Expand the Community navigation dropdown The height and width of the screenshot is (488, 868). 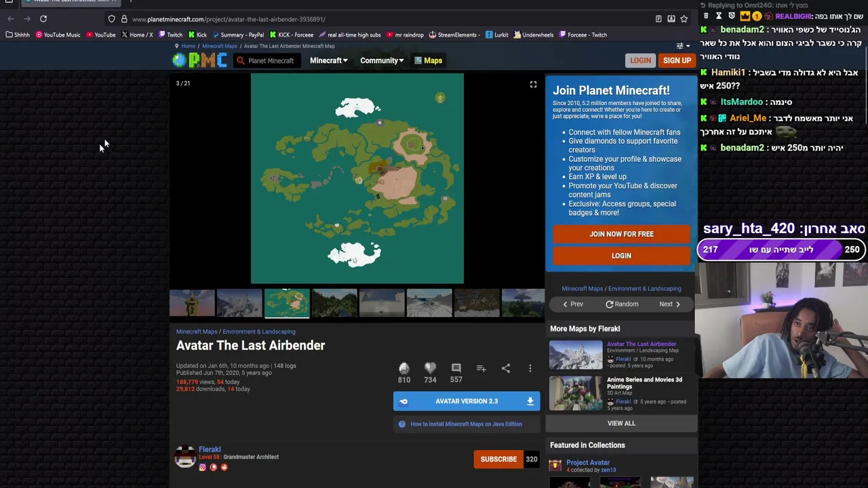(382, 60)
